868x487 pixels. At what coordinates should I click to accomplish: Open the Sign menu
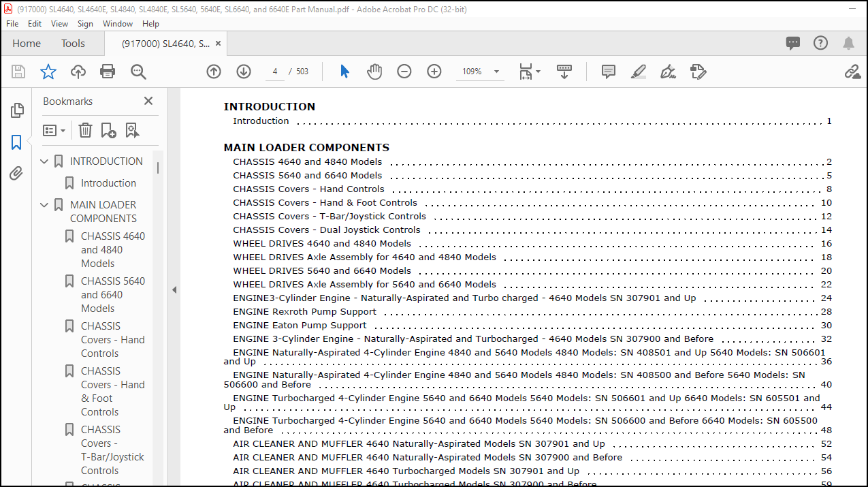tap(85, 23)
